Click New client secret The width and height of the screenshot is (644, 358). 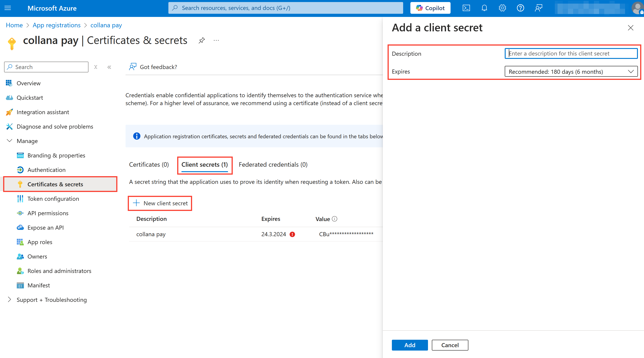tap(160, 203)
